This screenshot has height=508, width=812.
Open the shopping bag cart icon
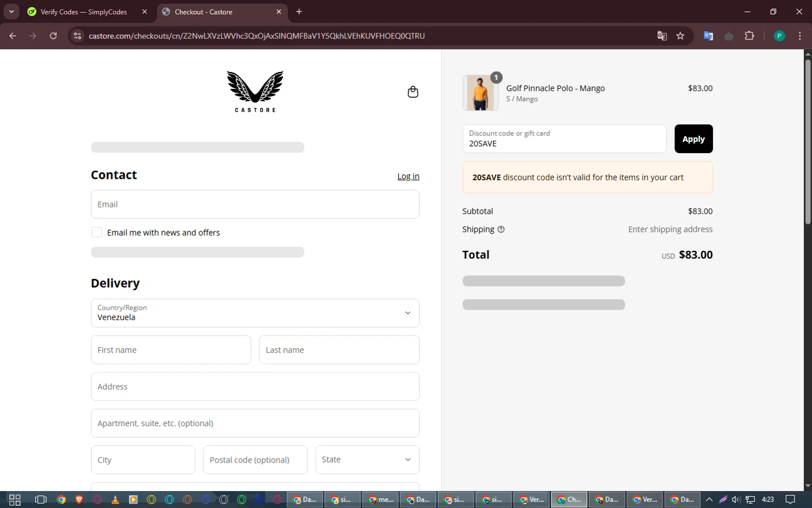click(x=412, y=92)
